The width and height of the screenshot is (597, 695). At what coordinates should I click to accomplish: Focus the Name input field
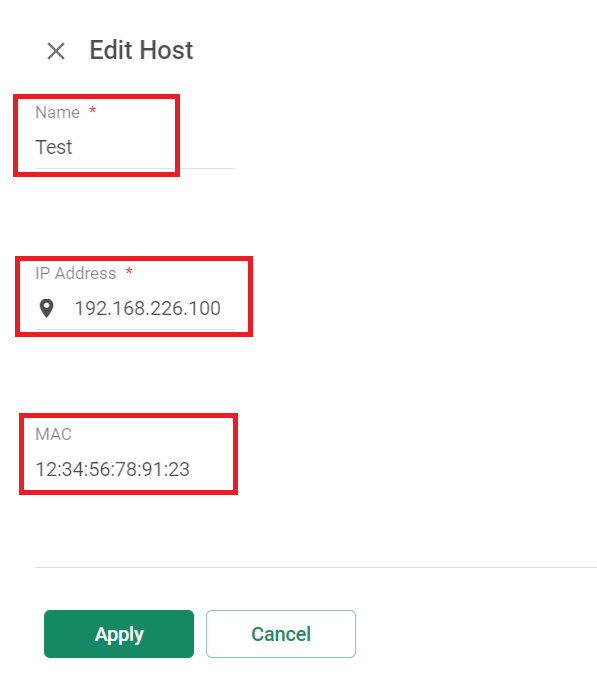coord(135,147)
